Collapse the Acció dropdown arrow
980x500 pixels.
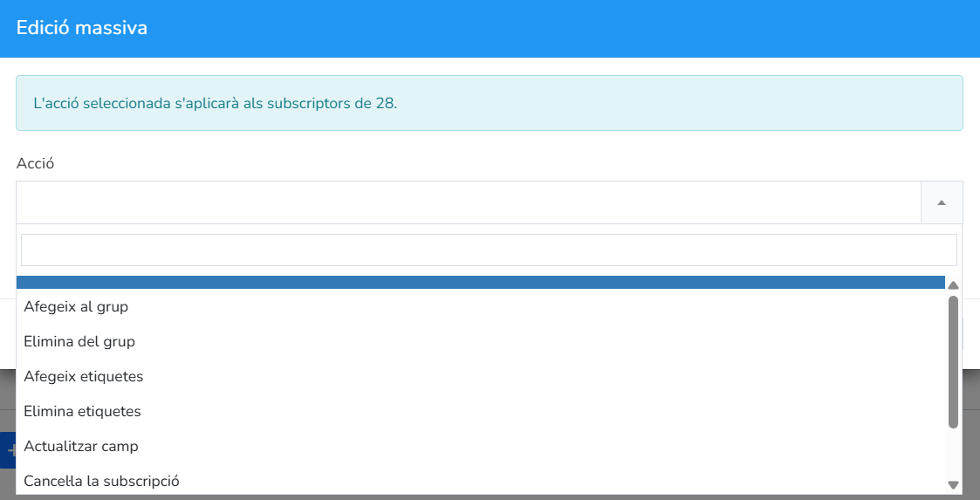[x=942, y=202]
